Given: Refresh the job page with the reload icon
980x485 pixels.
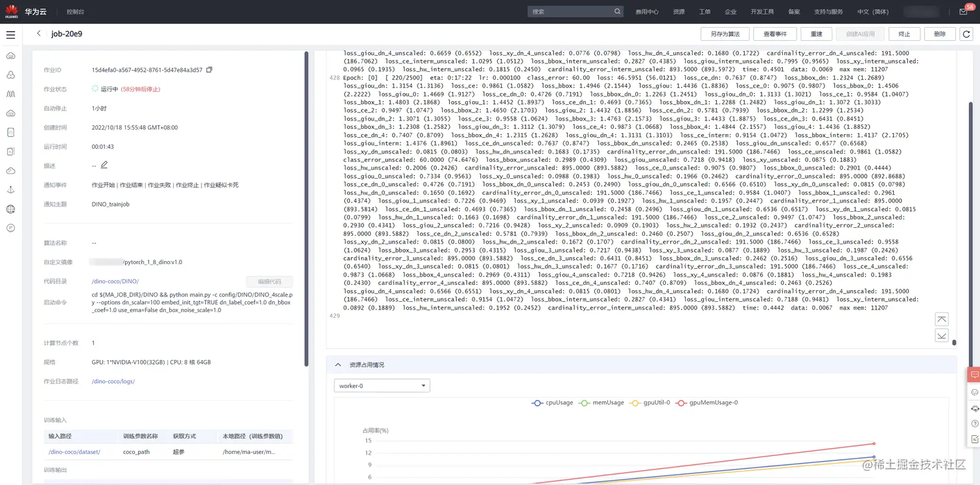Looking at the screenshot, I should [x=966, y=34].
